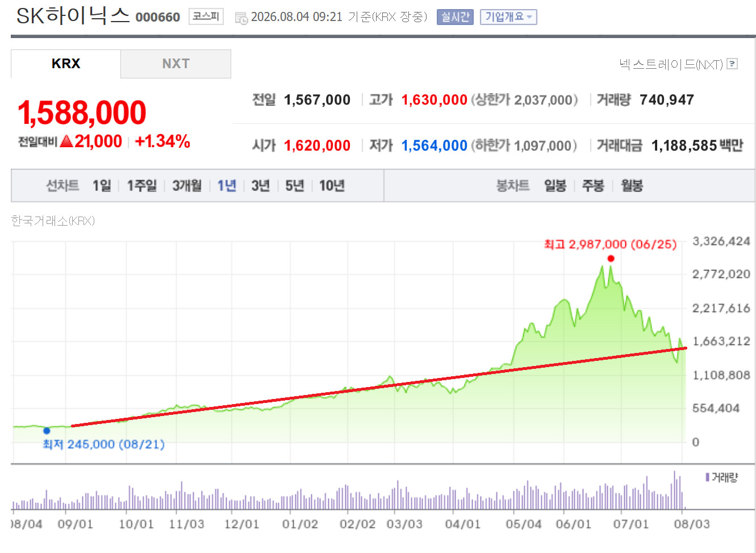Click the 한국거래소(KRX) chart caption

[53, 221]
